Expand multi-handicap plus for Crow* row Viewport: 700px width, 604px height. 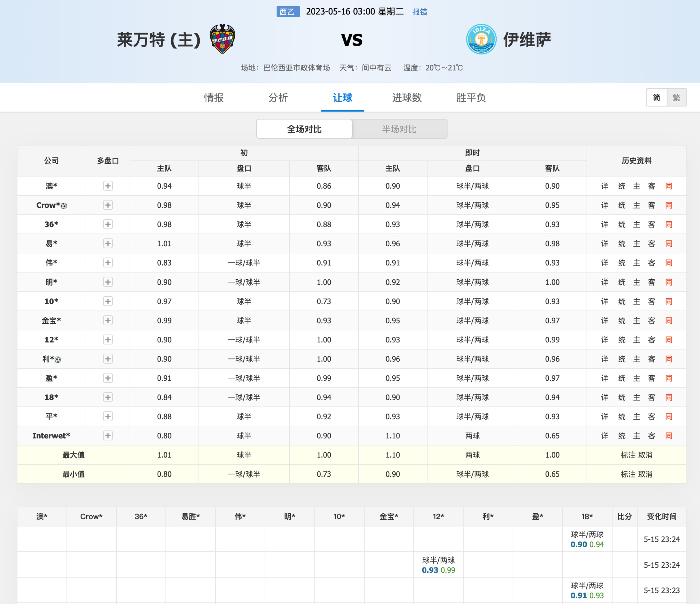108,205
